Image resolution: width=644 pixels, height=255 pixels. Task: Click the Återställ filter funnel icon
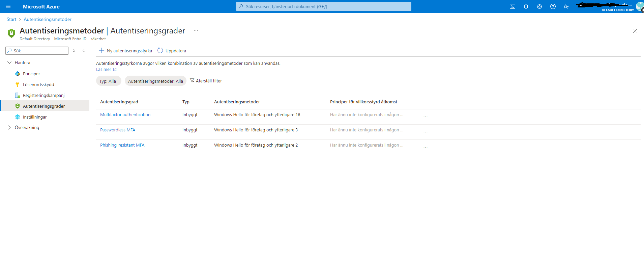pos(192,80)
